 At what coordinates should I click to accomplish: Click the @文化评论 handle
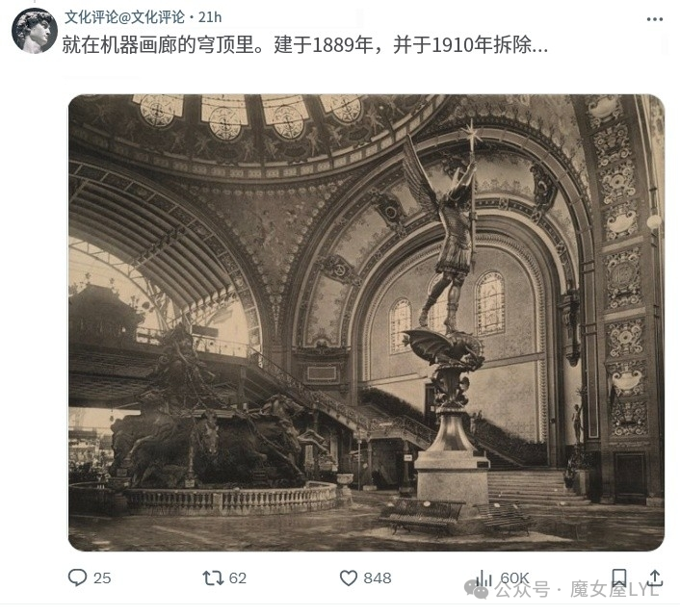(151, 17)
